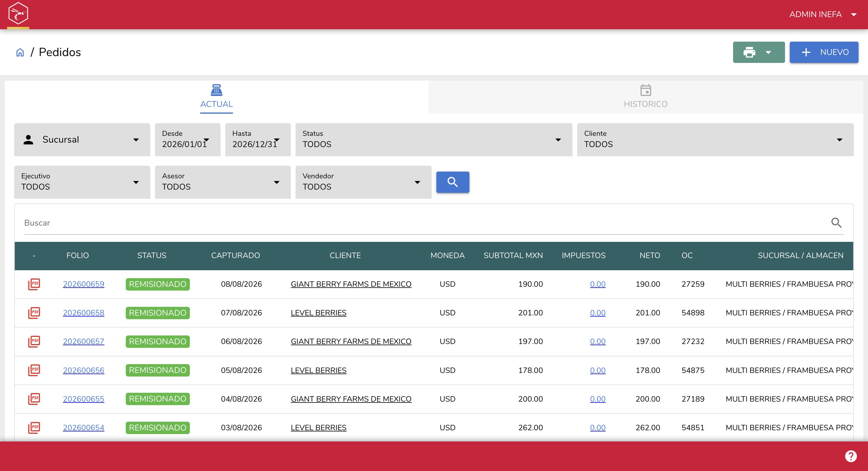This screenshot has height=471, width=868.
Task: Expand the Status filter dropdown
Action: [434, 139]
